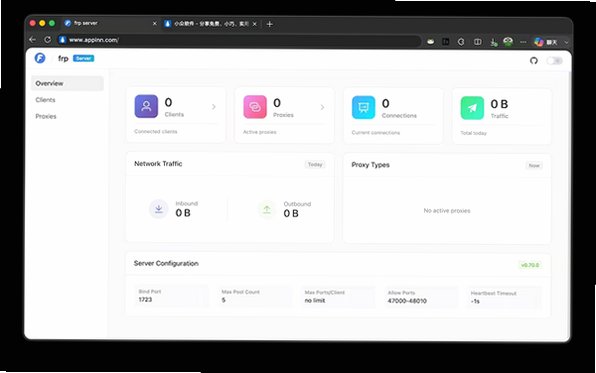The height and width of the screenshot is (373, 596).
Task: Click the Today badge in Network Traffic
Action: pyautogui.click(x=315, y=165)
